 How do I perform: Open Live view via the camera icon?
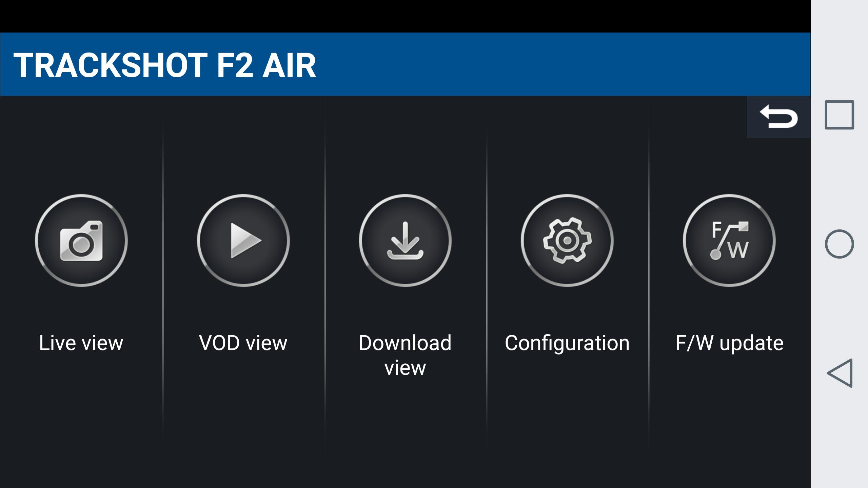click(x=81, y=241)
